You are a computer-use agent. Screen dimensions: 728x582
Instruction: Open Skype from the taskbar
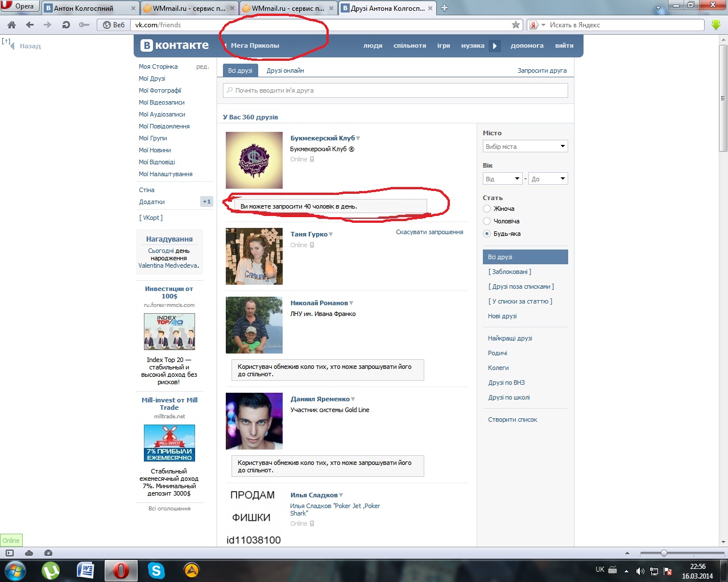tap(156, 570)
